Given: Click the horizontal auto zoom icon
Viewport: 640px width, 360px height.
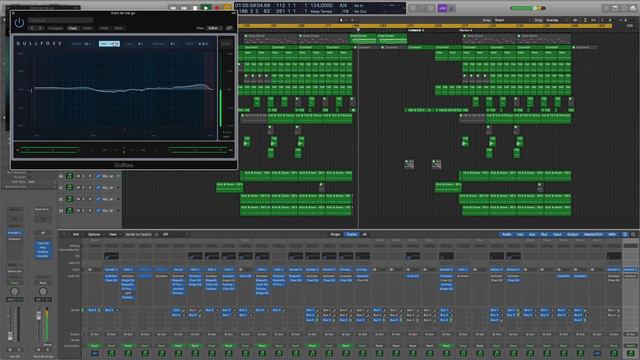Looking at the screenshot, I should [593, 20].
